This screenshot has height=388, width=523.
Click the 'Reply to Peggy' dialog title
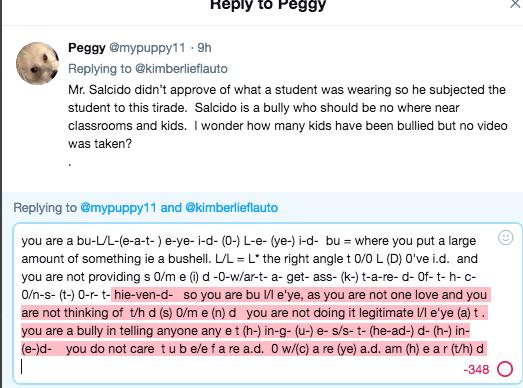(268, 5)
